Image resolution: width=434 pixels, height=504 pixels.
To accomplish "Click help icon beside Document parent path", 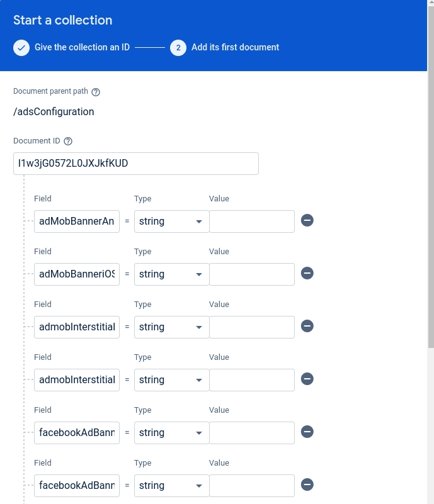I will [96, 92].
